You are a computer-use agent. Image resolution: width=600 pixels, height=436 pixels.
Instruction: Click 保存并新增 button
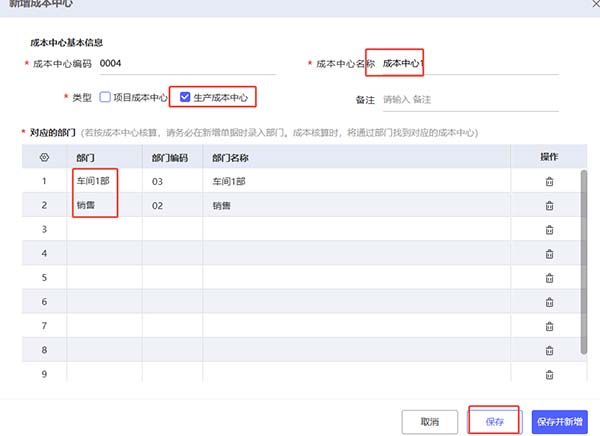(559, 421)
